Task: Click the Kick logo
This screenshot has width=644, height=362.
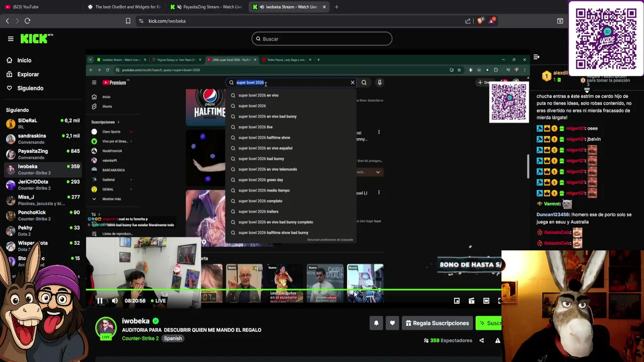Action: [x=36, y=39]
